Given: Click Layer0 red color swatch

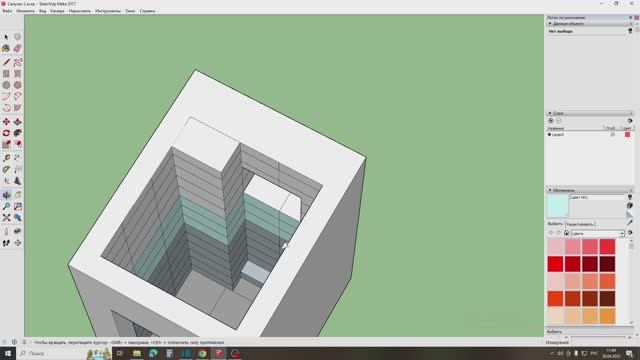Looking at the screenshot, I should coord(627,134).
